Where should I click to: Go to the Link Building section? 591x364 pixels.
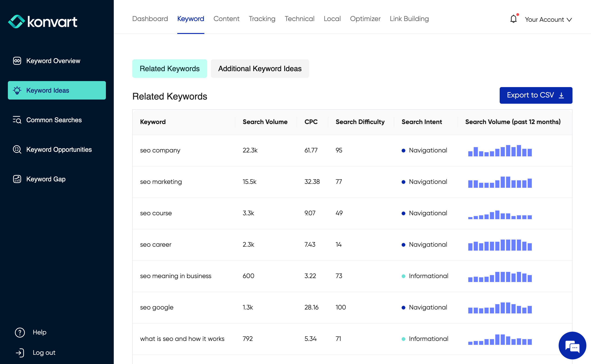click(409, 19)
